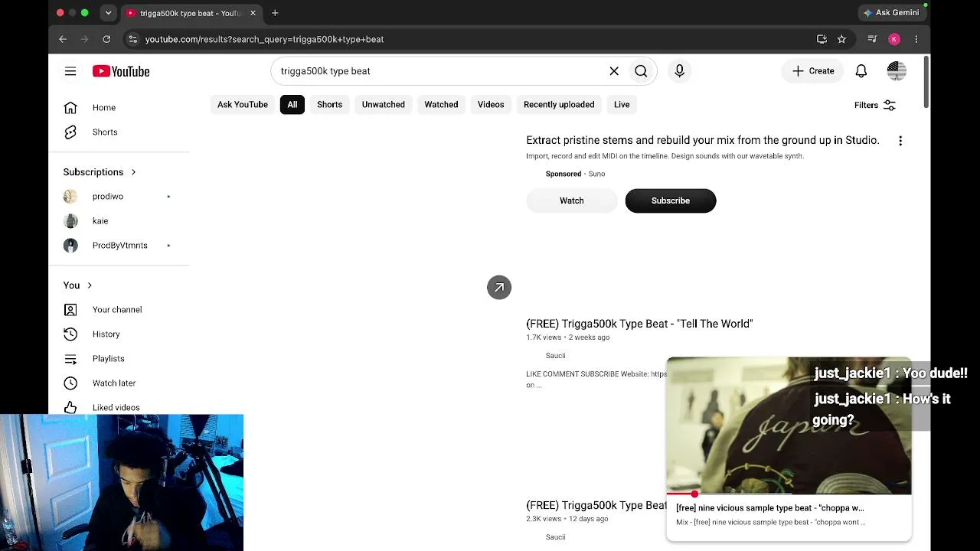Open the account avatar menu
The height and width of the screenshot is (551, 980).
(x=897, y=71)
